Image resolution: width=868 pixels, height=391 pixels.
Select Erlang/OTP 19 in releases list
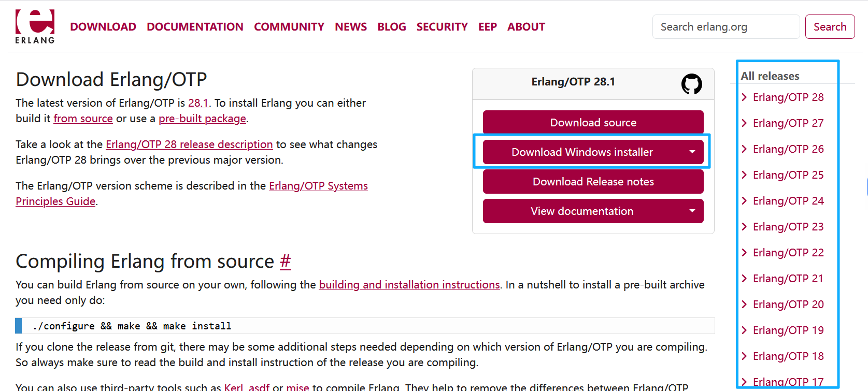[x=788, y=330]
